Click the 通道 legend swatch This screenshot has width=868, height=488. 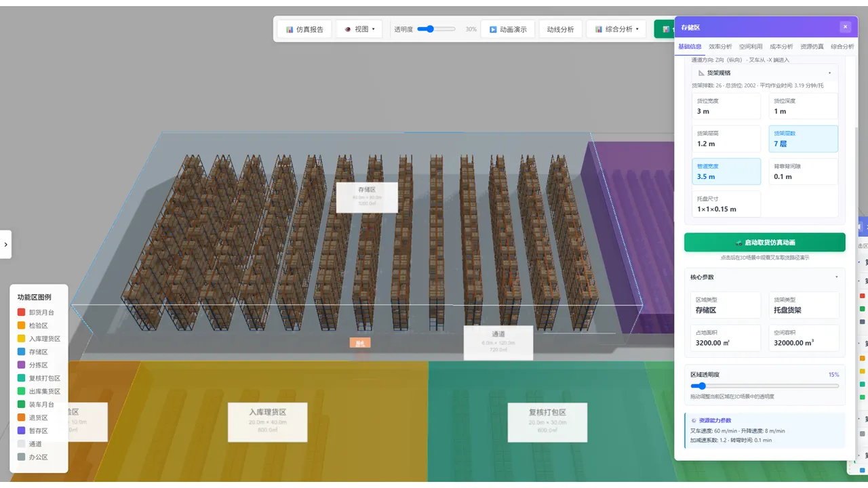[22, 444]
